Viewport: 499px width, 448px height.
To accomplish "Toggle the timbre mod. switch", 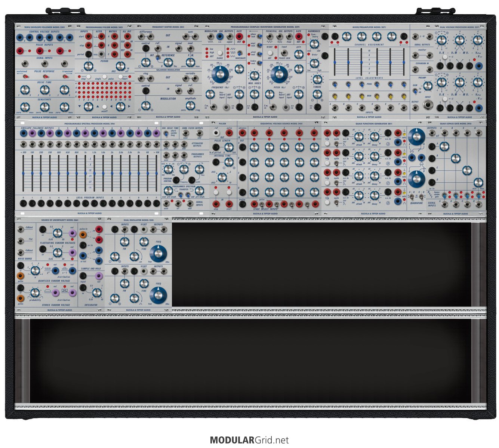I will point(259,62).
